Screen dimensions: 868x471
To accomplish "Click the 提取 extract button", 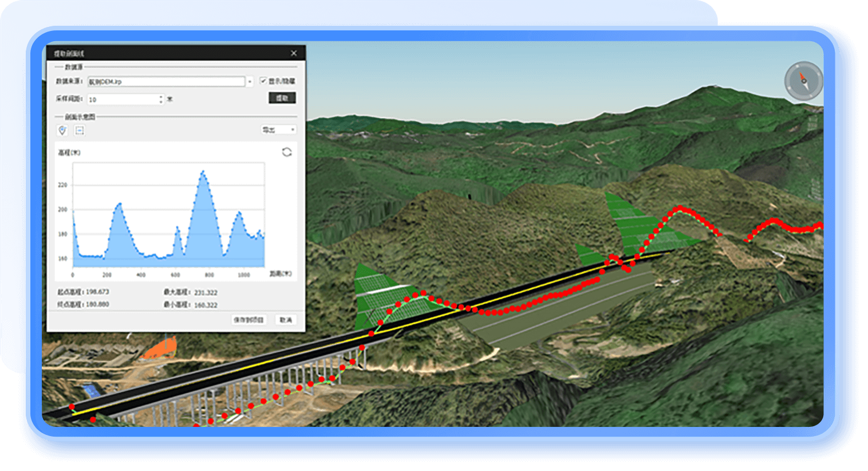I will coord(282,98).
